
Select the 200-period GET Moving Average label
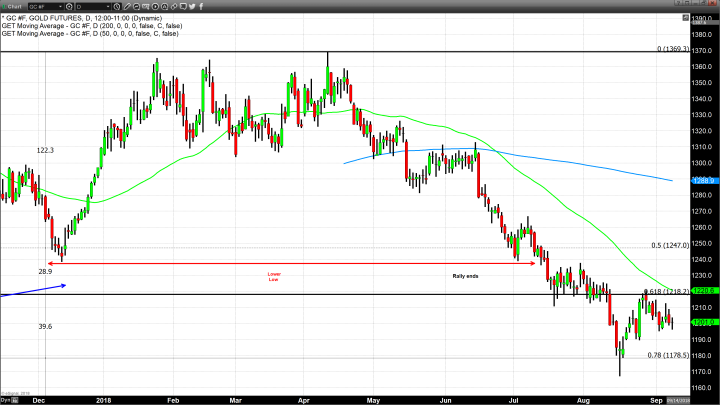(90, 25)
